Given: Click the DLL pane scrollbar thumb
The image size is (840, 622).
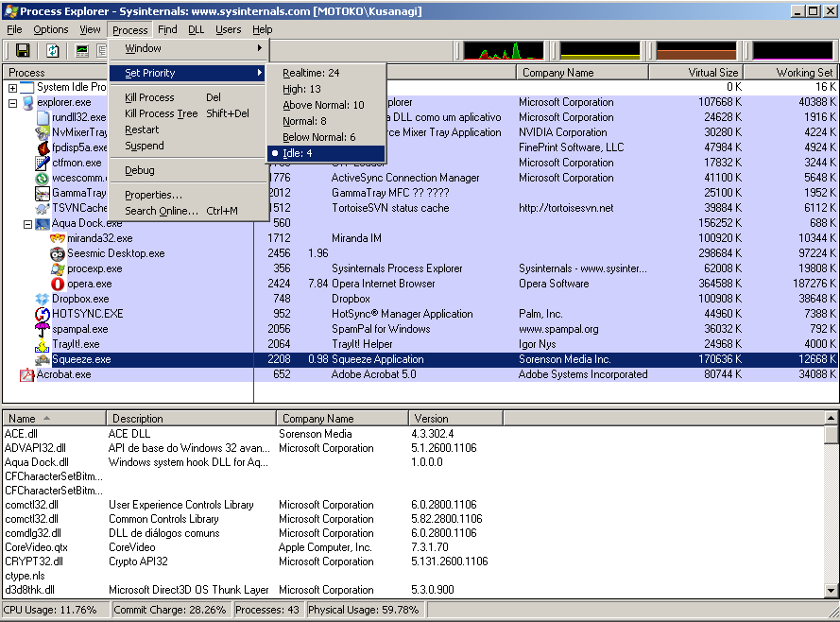Looking at the screenshot, I should pyautogui.click(x=831, y=435).
